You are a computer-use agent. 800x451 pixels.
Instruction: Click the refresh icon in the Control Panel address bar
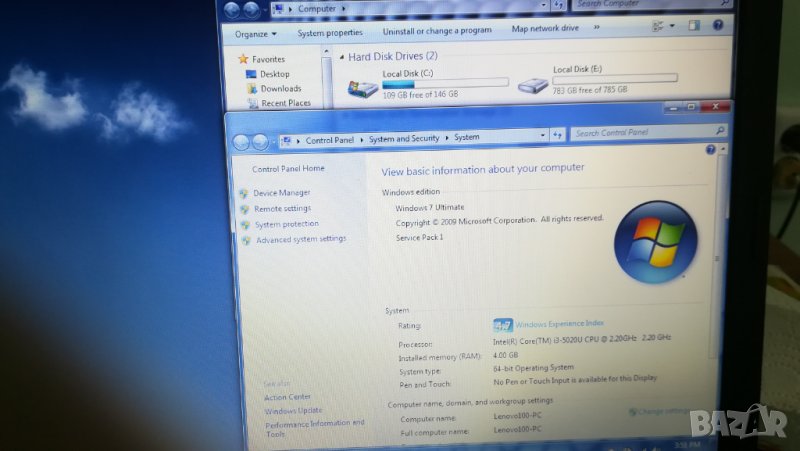558,134
